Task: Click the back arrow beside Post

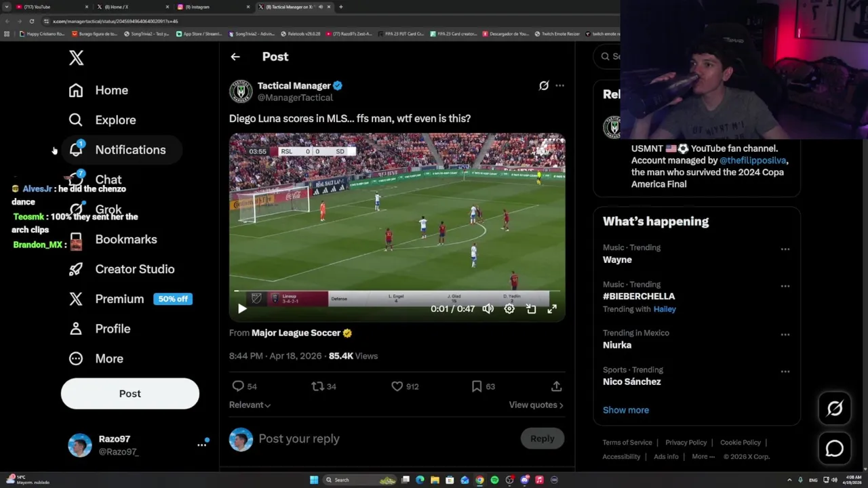Action: tap(235, 57)
